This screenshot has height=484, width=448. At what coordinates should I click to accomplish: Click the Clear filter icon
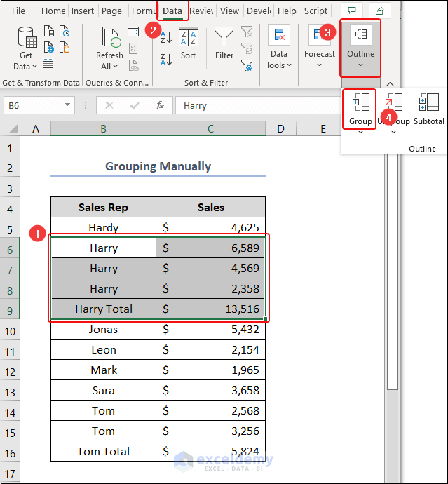[x=247, y=32]
